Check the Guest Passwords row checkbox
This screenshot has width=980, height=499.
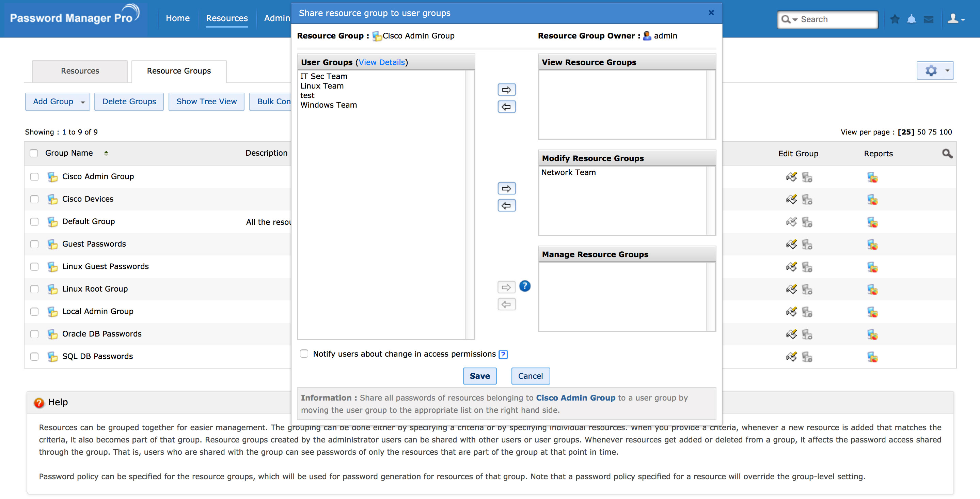pos(34,244)
